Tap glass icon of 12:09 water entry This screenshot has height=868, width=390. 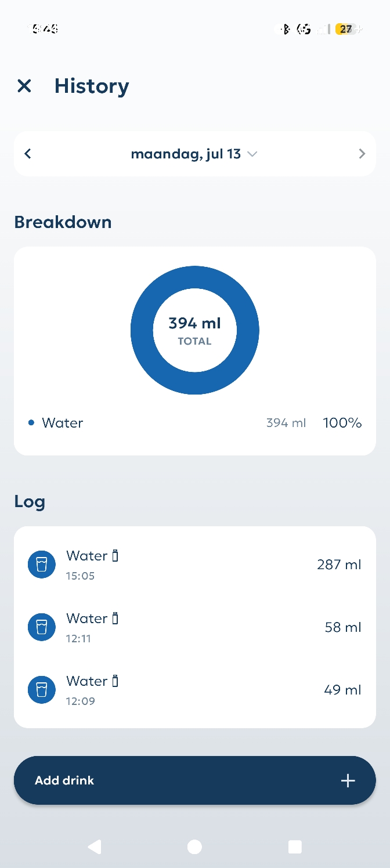click(42, 690)
